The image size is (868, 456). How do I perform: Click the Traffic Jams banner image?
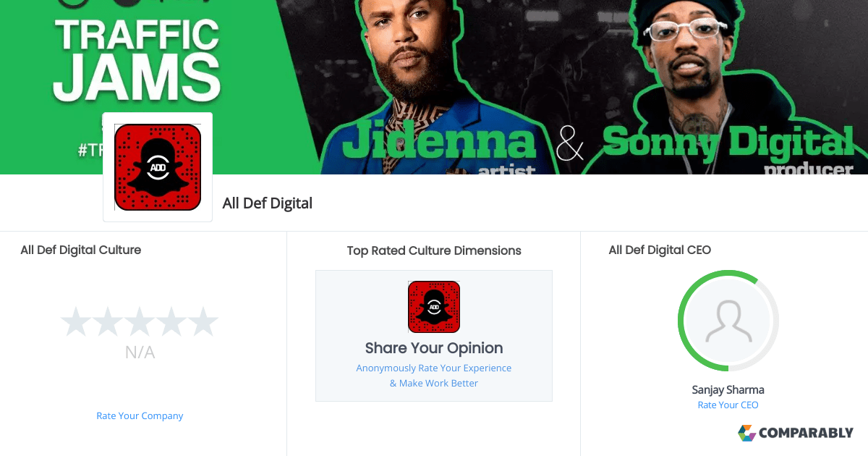[434, 87]
